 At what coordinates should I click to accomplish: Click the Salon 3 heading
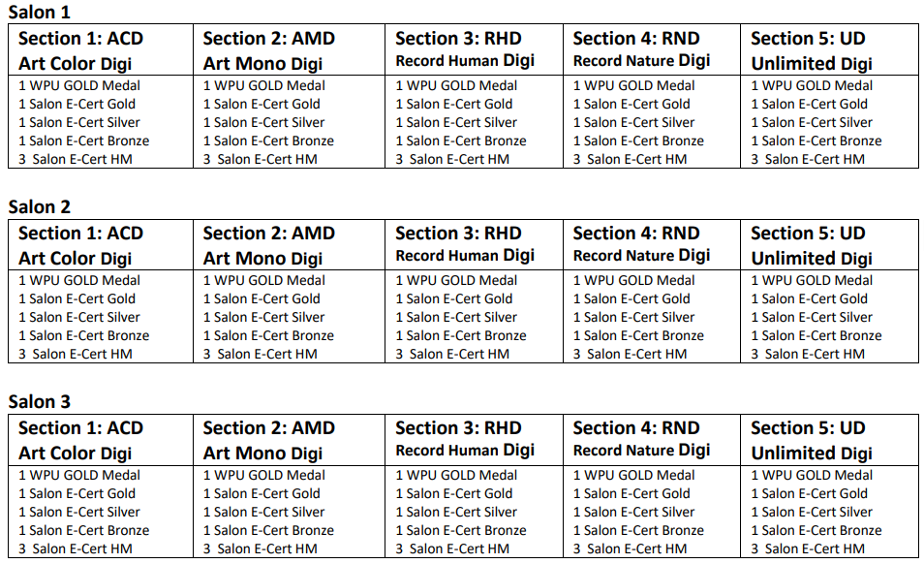pyautogui.click(x=39, y=401)
